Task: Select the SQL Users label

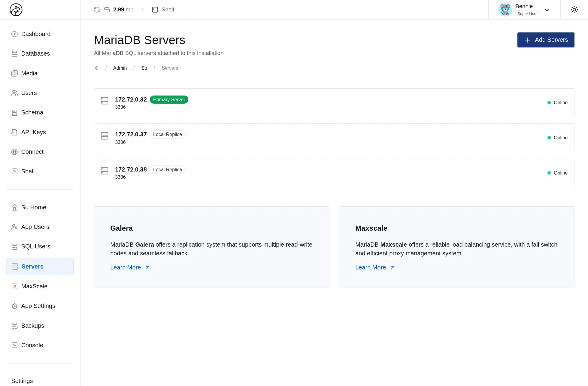Action: pyautogui.click(x=36, y=246)
